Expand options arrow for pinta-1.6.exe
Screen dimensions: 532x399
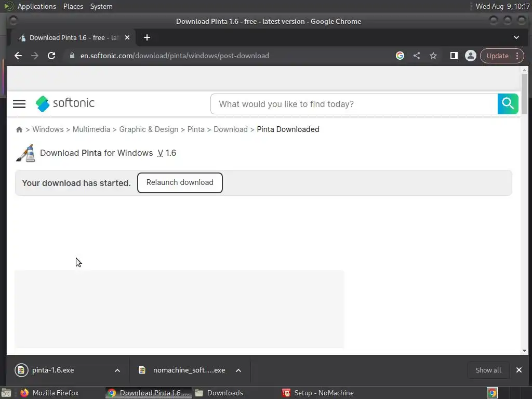(x=117, y=370)
